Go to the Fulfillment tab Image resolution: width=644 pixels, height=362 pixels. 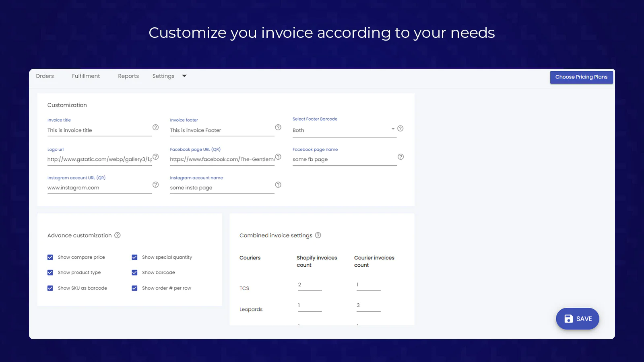pyautogui.click(x=86, y=76)
